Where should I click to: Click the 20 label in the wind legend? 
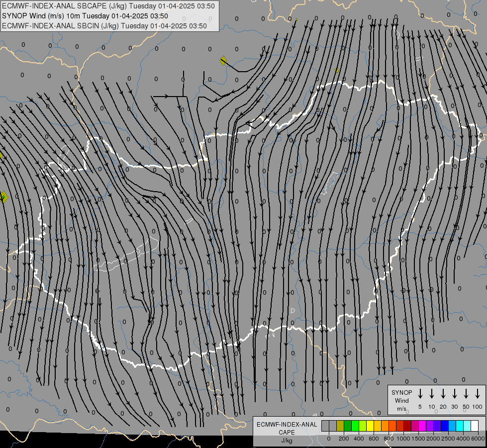click(443, 407)
